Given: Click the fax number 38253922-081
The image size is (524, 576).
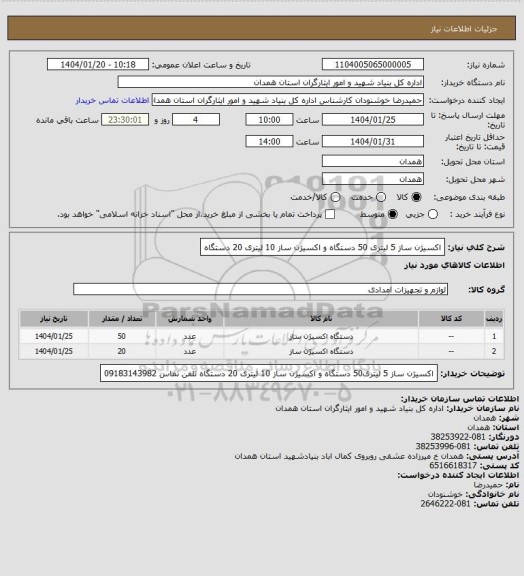Looking at the screenshot, I should [458, 437].
